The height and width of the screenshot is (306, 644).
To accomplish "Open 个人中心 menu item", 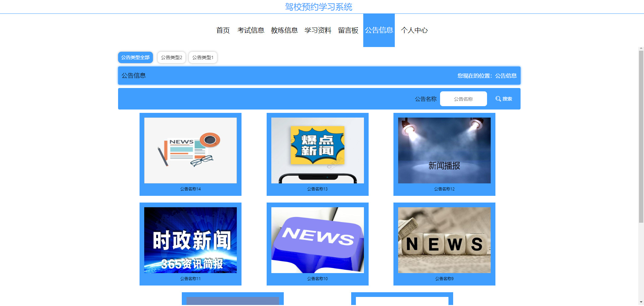I will click(414, 30).
